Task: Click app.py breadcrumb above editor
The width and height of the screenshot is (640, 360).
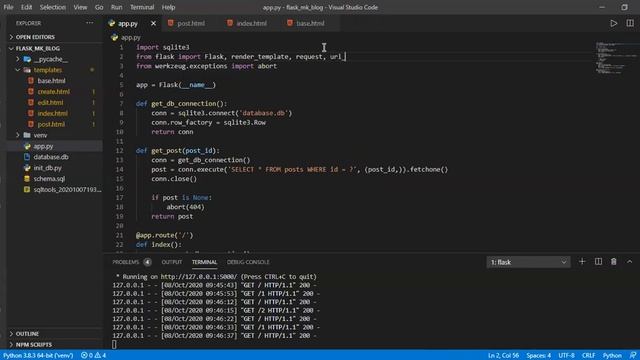Action: pyautogui.click(x=130, y=38)
